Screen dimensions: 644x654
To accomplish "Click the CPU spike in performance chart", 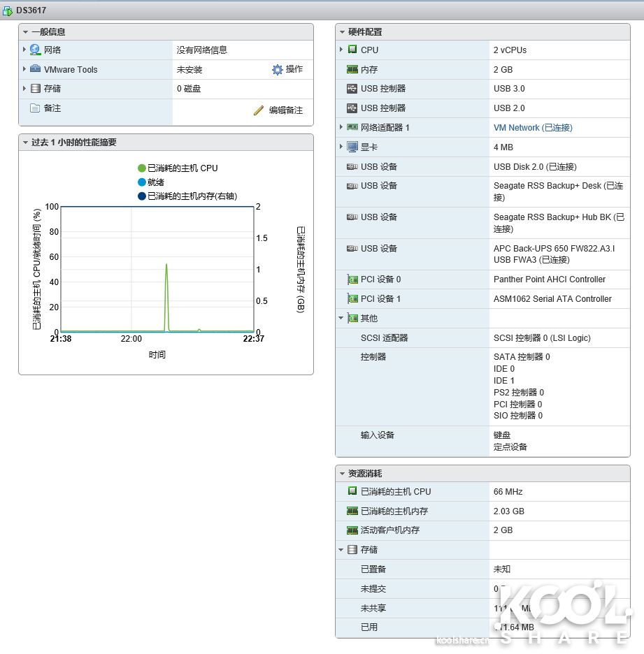I will pyautogui.click(x=166, y=266).
